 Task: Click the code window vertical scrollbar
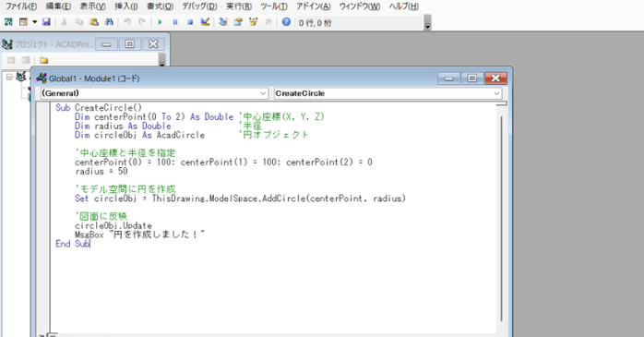click(x=502, y=219)
